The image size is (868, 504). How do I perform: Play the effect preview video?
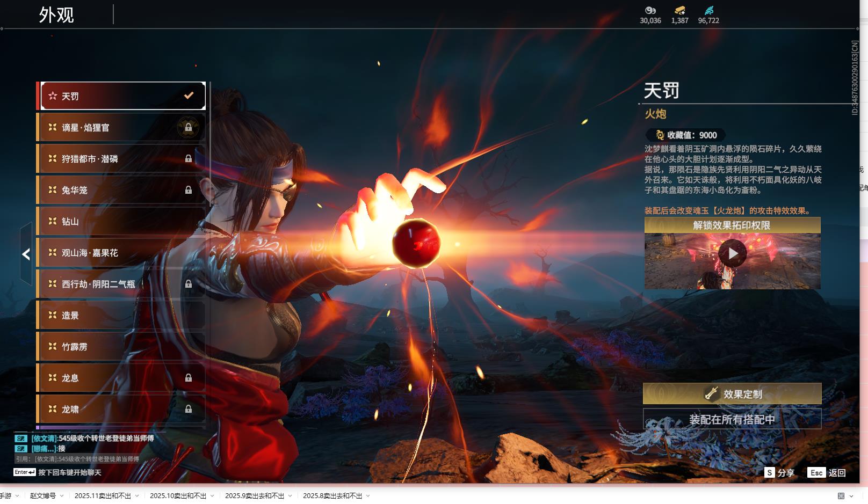(733, 253)
